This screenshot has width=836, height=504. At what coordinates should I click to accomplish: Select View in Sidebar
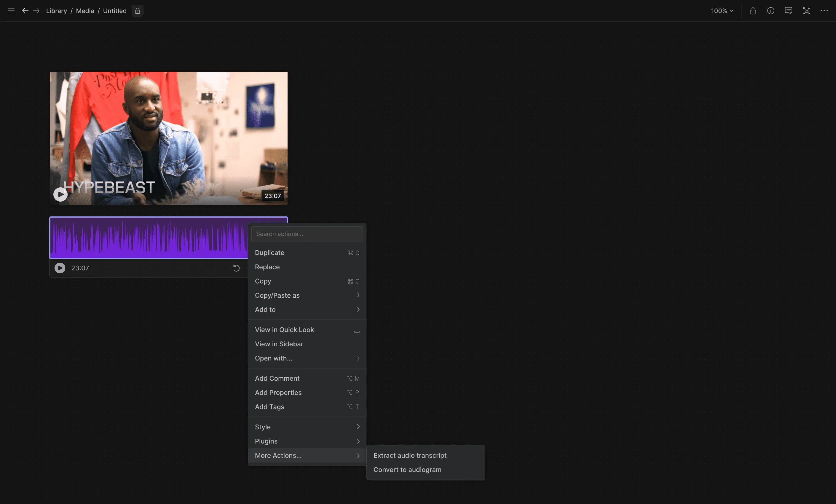307,344
